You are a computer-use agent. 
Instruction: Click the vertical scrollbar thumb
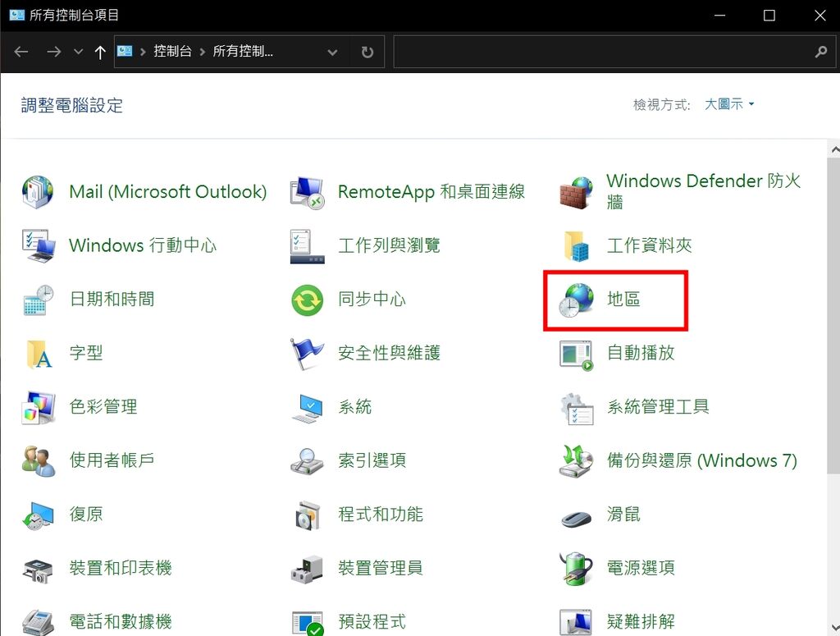pyautogui.click(x=834, y=316)
